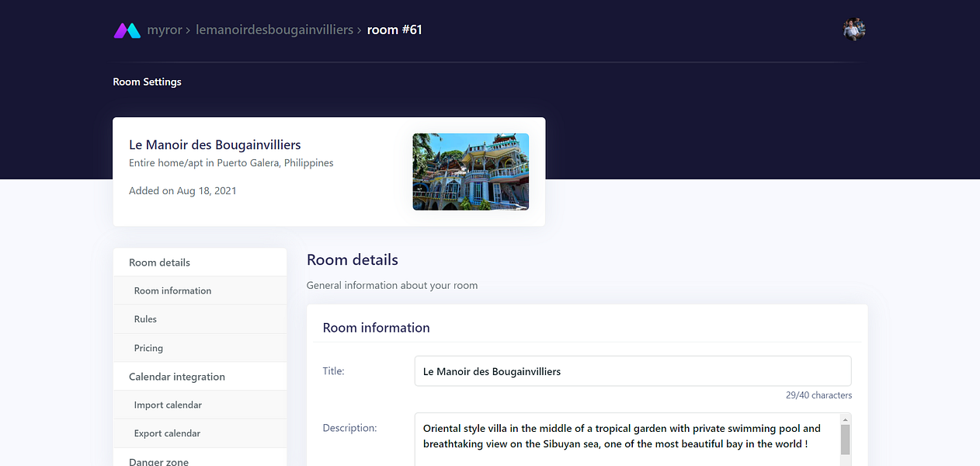Select Room details in the sidebar
The width and height of the screenshot is (980, 466).
pyautogui.click(x=200, y=263)
